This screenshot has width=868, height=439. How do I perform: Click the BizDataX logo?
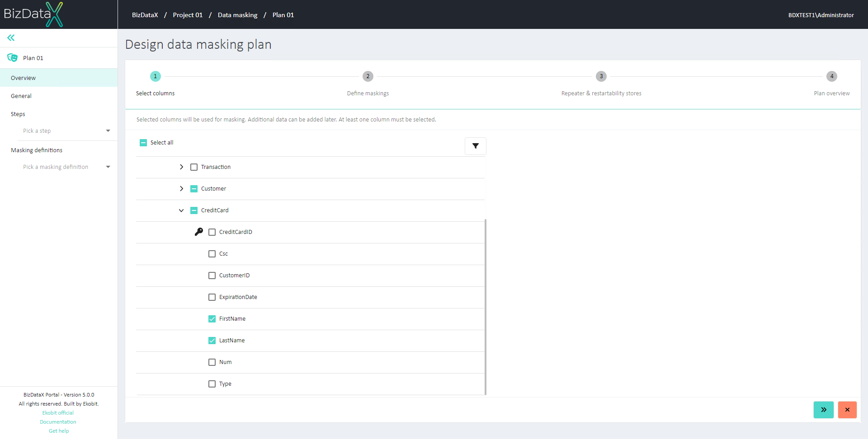pos(33,14)
